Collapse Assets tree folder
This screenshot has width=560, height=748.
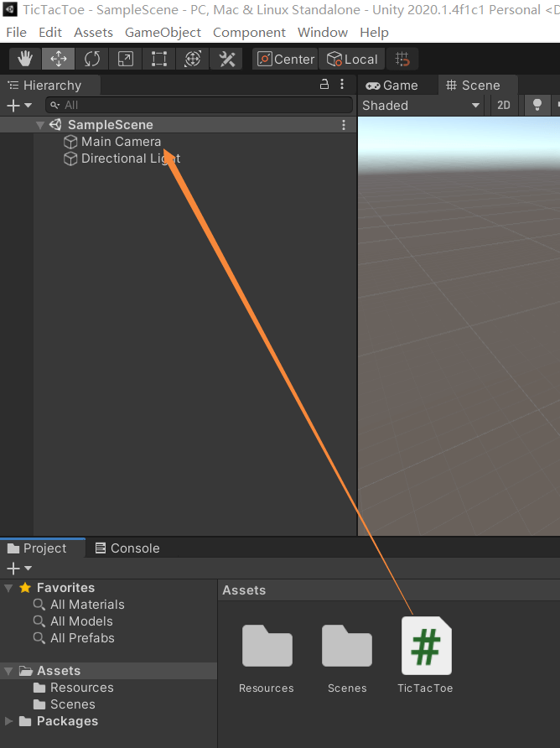click(x=8, y=671)
